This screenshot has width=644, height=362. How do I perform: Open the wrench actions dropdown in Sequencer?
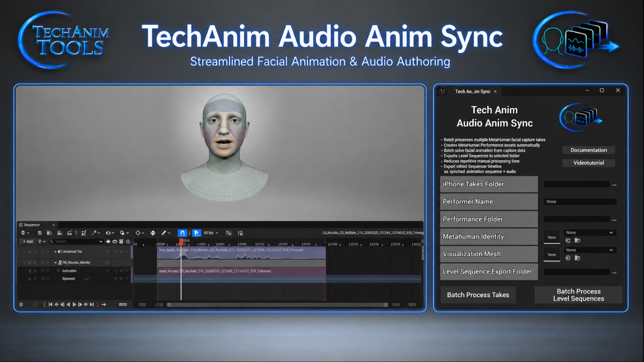pos(96,233)
